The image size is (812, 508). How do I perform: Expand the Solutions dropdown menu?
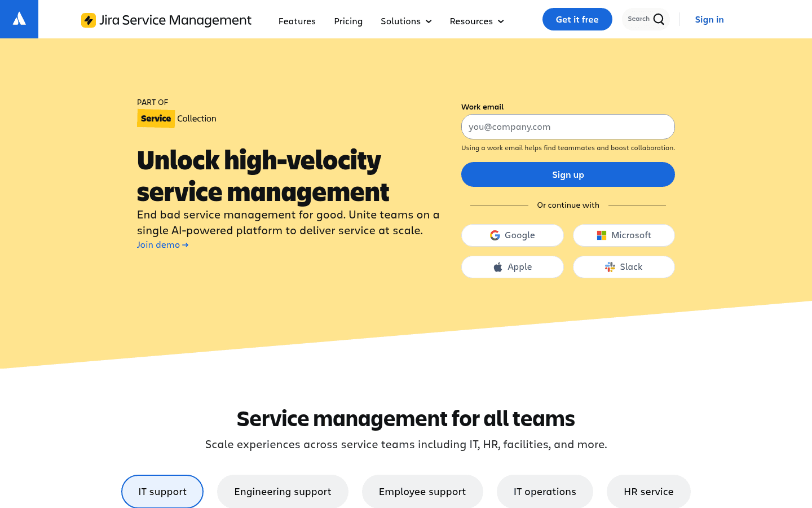coord(406,21)
